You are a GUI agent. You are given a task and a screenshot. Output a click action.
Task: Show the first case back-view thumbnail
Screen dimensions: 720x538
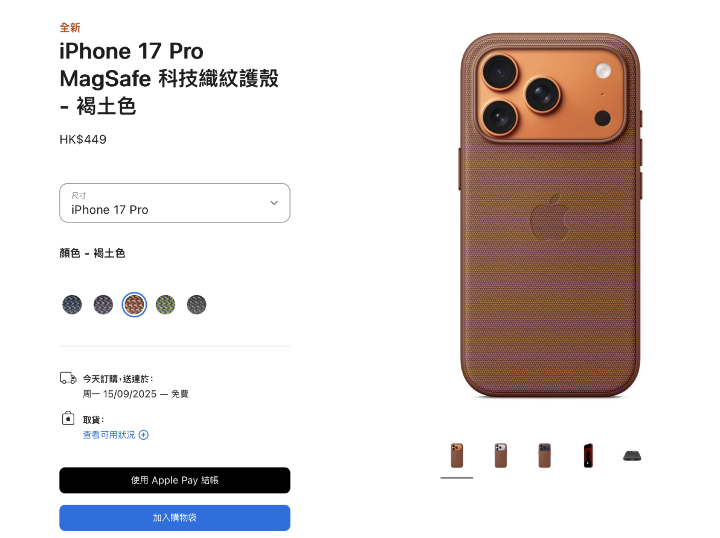[x=456, y=455]
